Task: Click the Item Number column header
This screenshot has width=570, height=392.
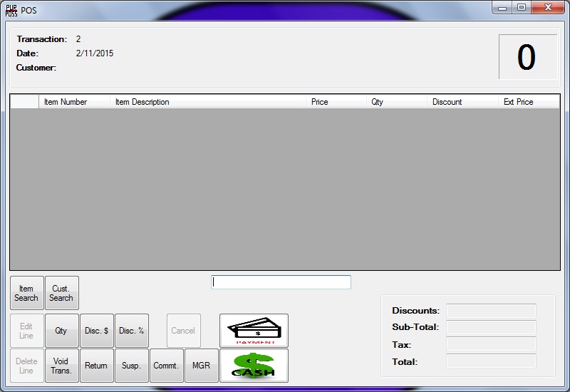Action: [74, 102]
